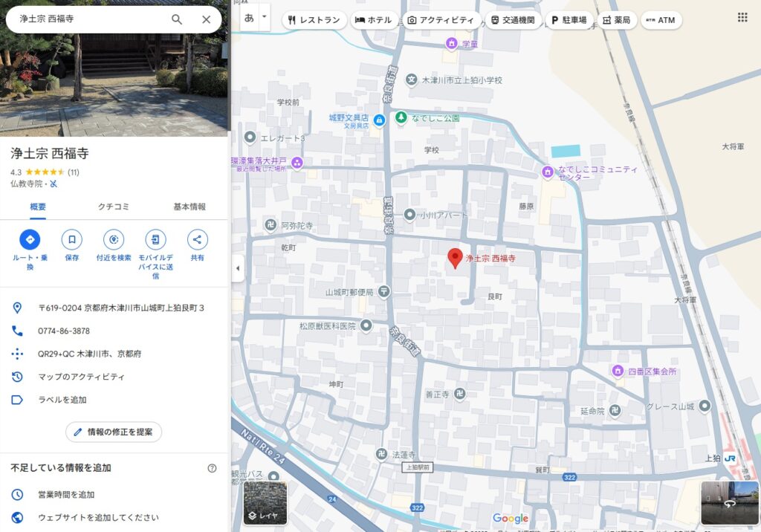Screen dimensions: 761x532
Task: Click 営業時間を追加
Action: point(66,495)
